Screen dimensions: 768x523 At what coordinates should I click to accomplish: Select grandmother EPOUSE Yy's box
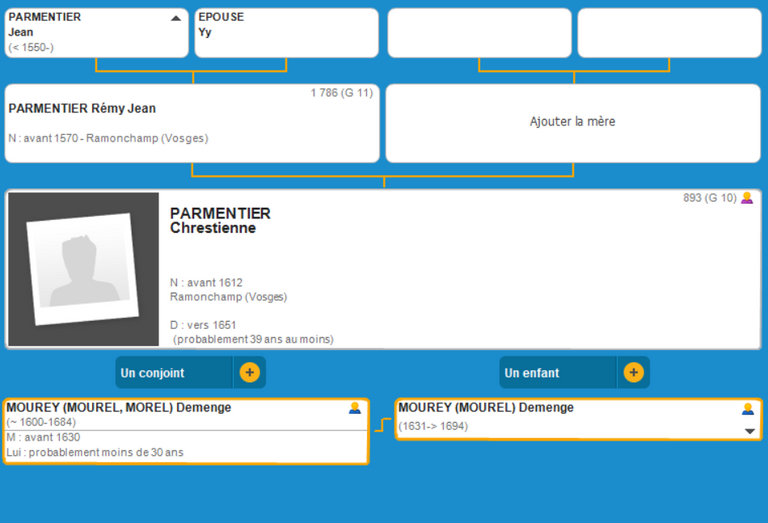286,32
